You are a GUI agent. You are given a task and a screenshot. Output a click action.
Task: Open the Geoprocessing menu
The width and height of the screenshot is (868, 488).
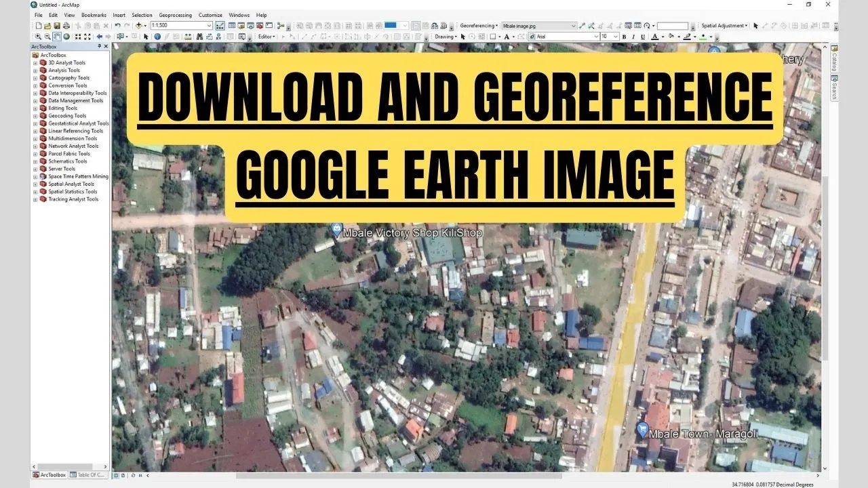175,15
